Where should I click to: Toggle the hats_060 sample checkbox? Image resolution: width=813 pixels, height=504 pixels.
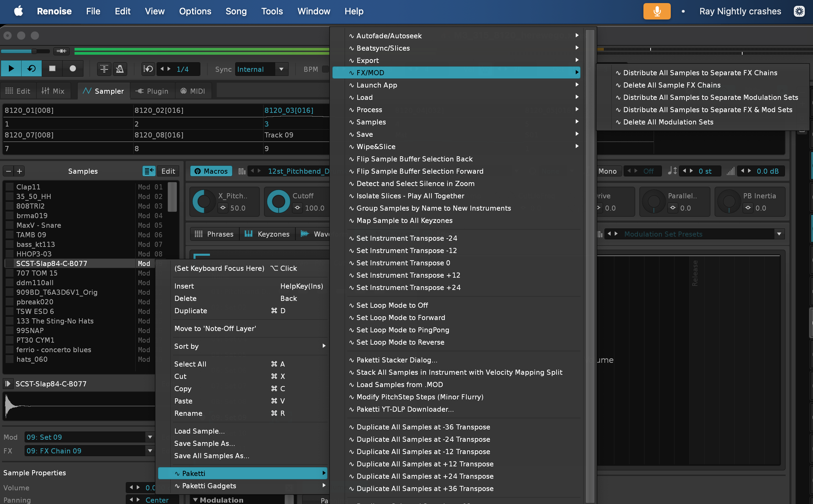coord(10,359)
